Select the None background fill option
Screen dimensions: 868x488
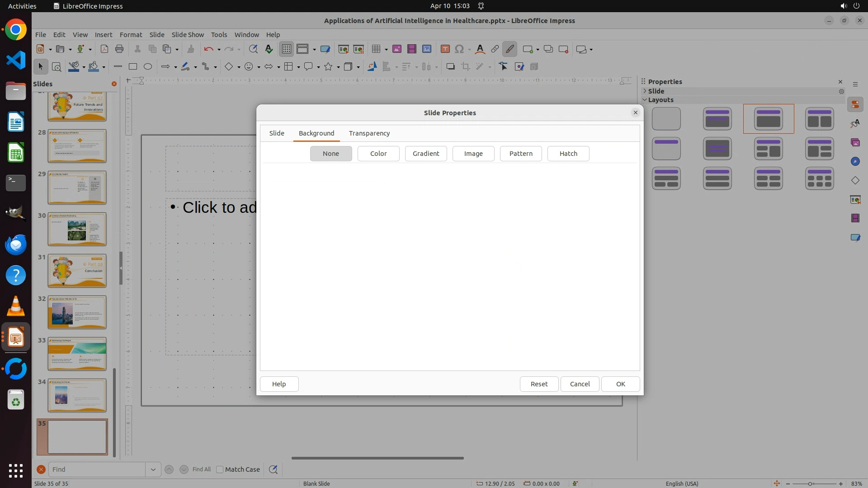(331, 154)
